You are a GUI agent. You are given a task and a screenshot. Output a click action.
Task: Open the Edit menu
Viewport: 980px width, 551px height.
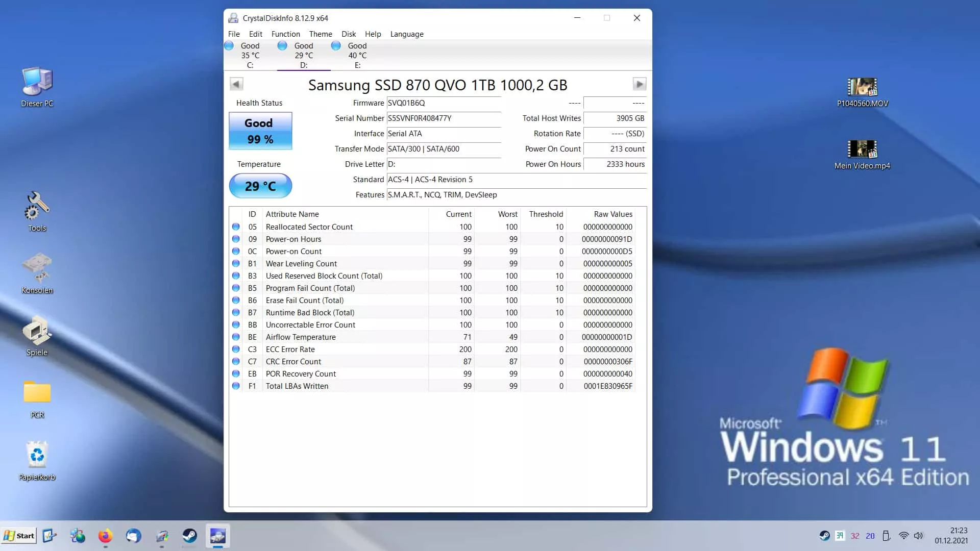[x=256, y=34]
